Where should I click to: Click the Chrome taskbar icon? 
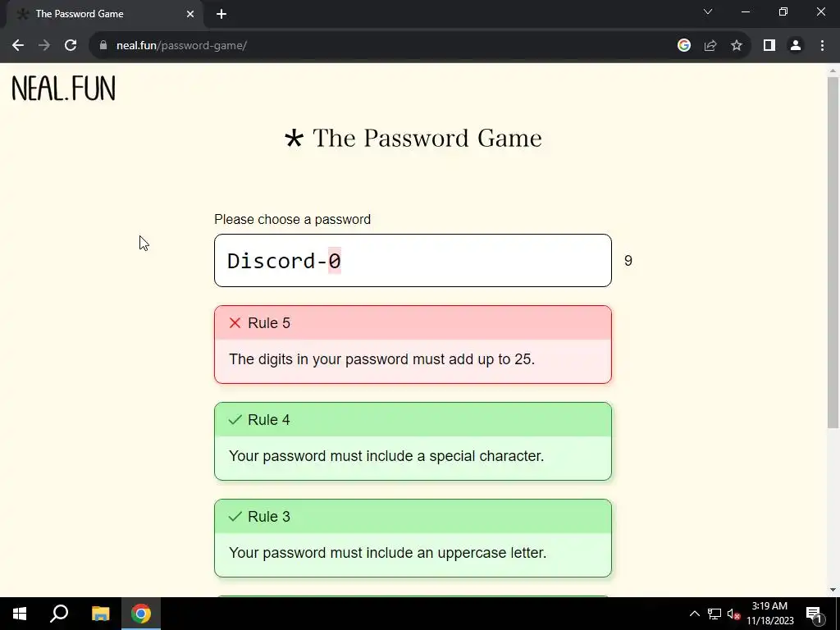[141, 614]
